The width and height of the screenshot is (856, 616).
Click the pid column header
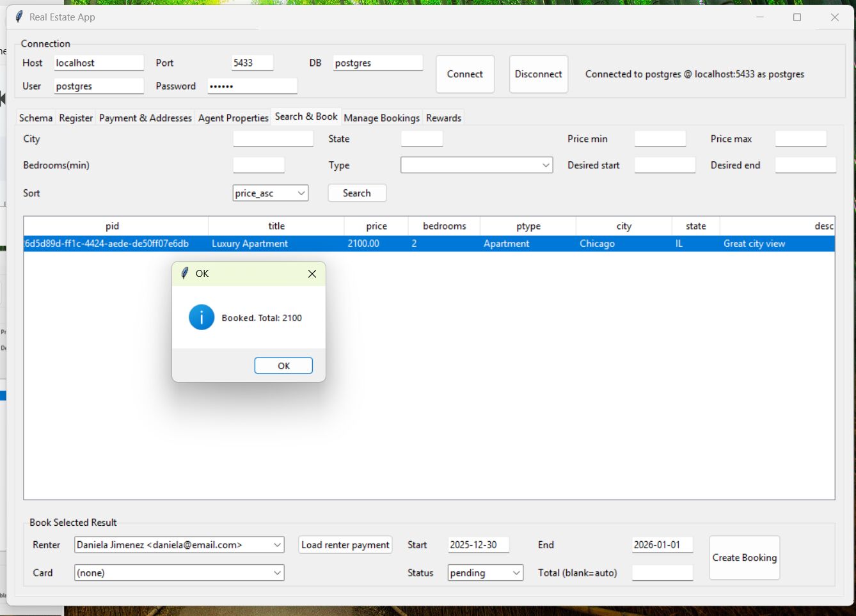116,226
